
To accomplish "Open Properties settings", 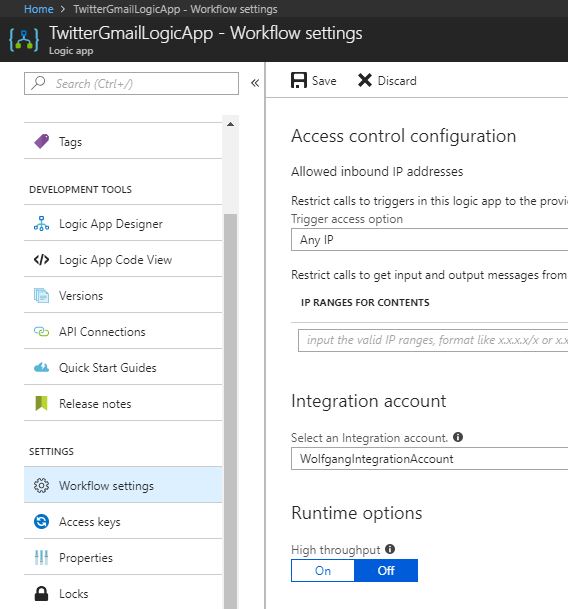I will tap(123, 558).
